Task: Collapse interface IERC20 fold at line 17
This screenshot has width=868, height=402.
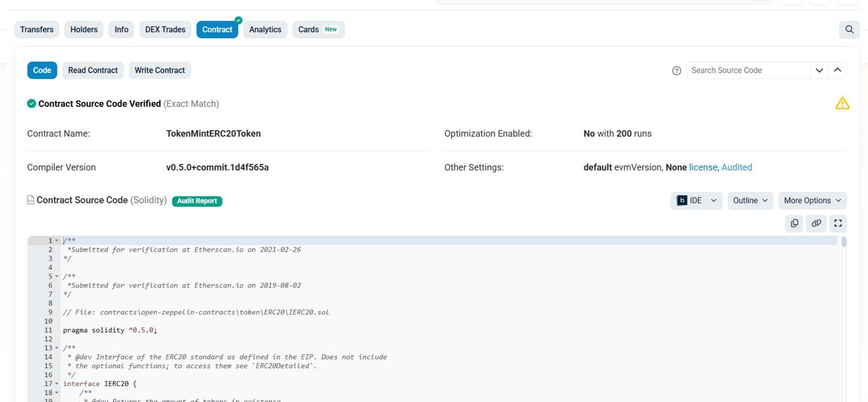Action: coord(57,384)
